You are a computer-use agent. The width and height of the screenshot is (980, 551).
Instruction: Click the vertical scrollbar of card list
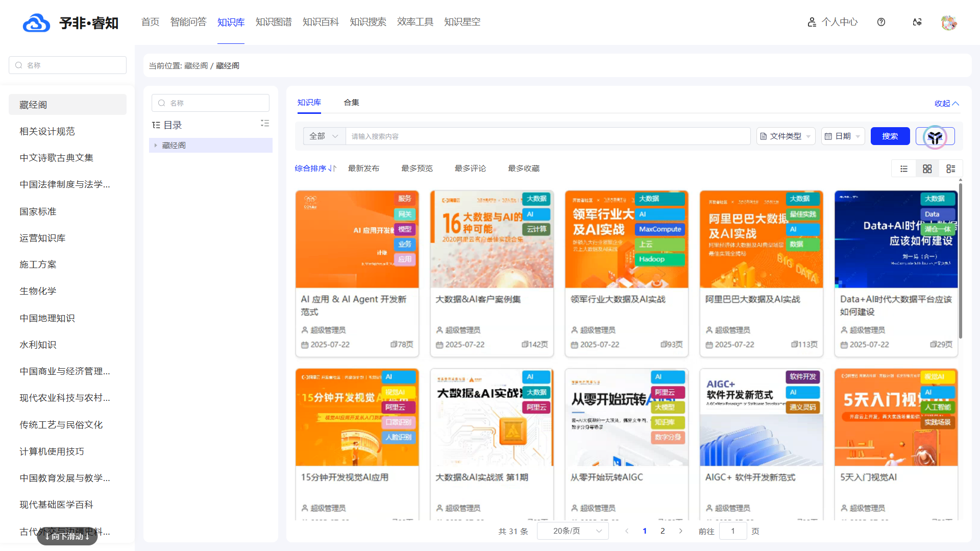coord(960,260)
